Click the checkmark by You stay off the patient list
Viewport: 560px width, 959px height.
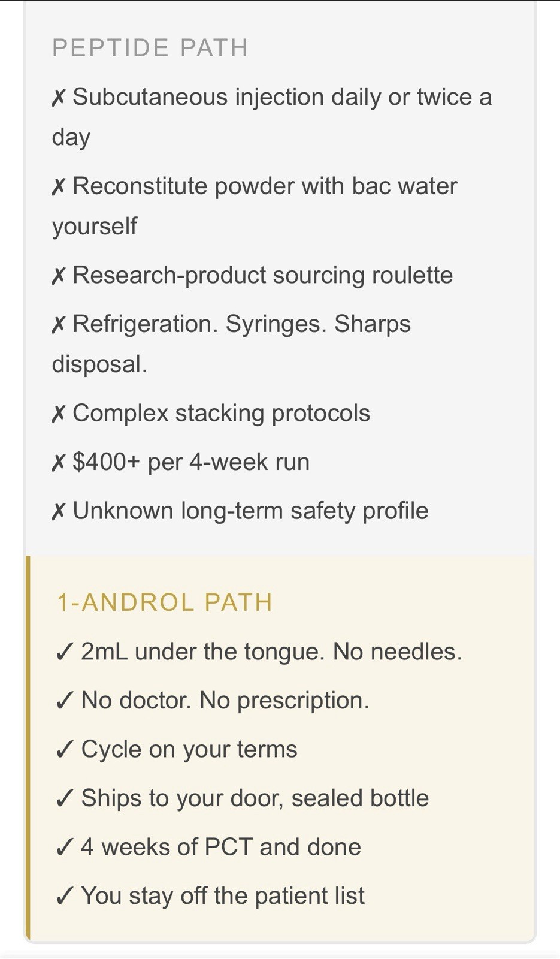point(65,895)
